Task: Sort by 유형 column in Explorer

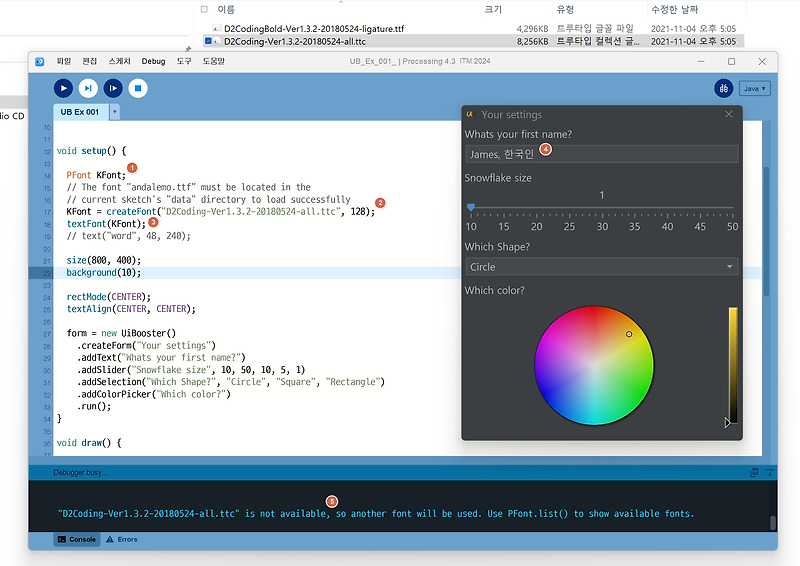Action: coord(565,9)
